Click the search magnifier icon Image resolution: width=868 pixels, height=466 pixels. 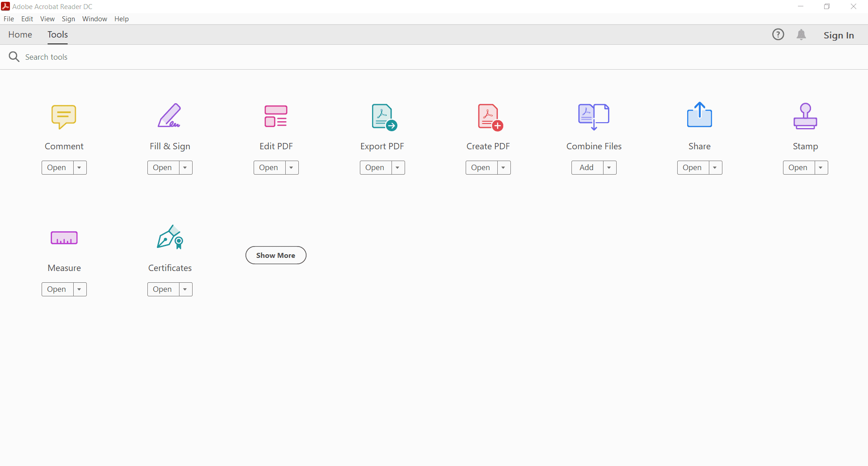click(x=14, y=57)
